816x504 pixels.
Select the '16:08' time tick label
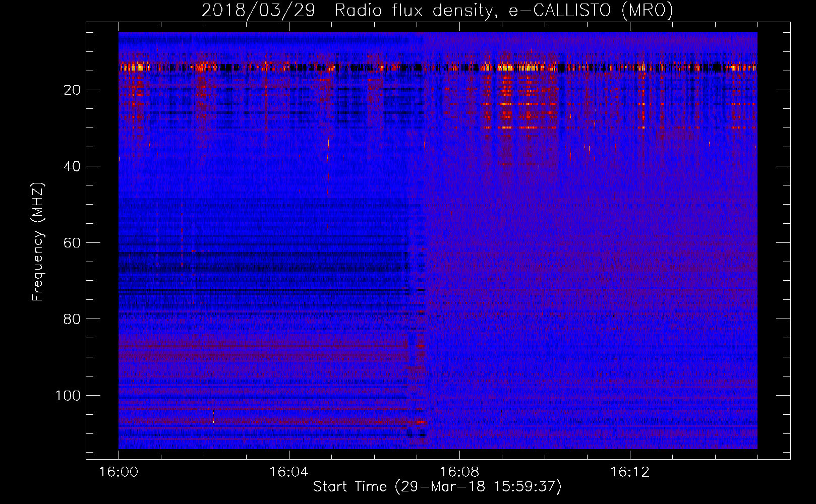459,472
